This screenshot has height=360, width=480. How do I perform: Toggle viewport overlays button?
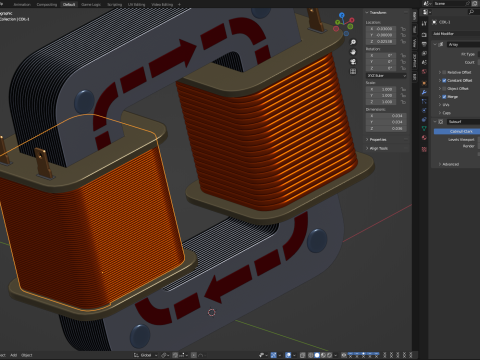289,355
